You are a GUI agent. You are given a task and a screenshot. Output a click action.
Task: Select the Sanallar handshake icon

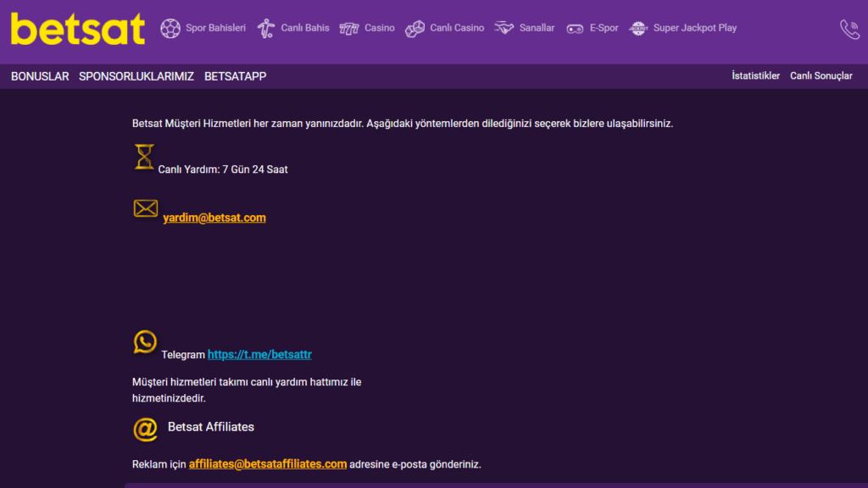pyautogui.click(x=504, y=28)
